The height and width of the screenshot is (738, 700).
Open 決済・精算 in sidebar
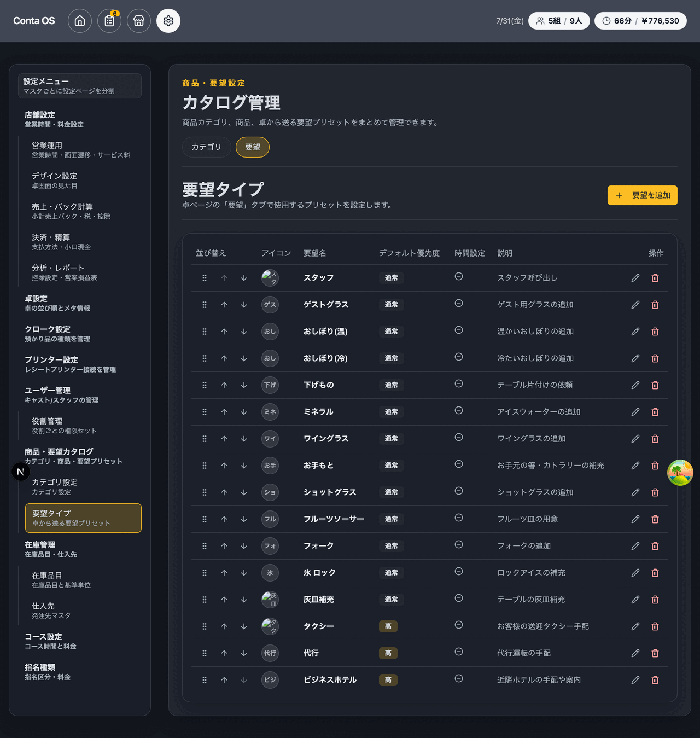click(x=83, y=242)
